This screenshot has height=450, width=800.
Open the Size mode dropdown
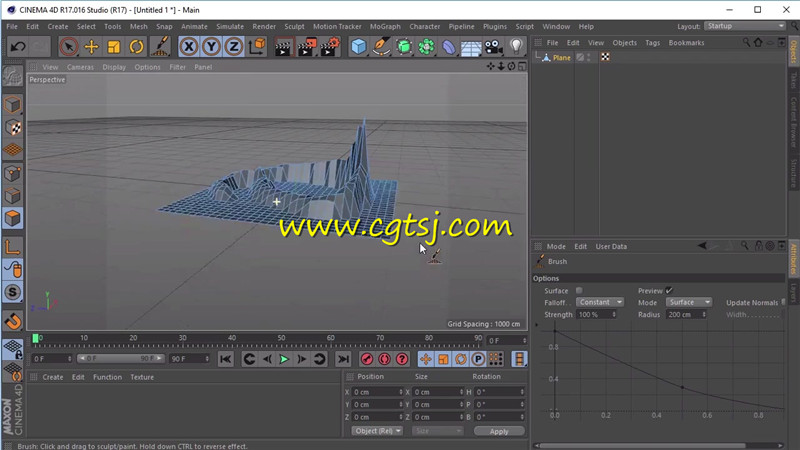click(437, 431)
